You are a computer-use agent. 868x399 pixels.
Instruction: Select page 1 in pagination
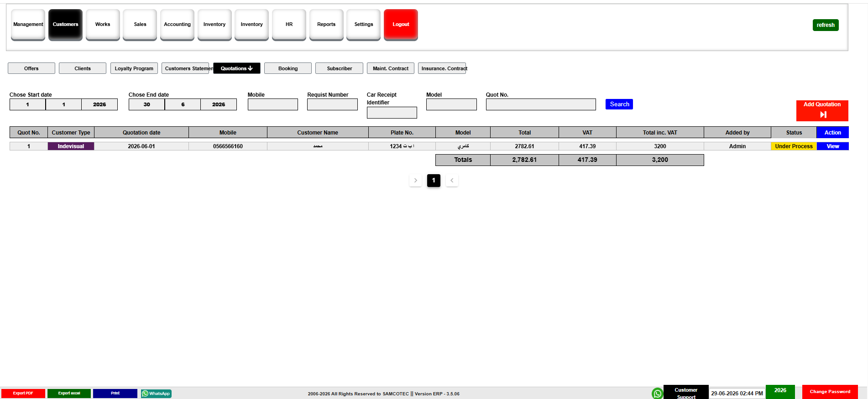coord(434,181)
